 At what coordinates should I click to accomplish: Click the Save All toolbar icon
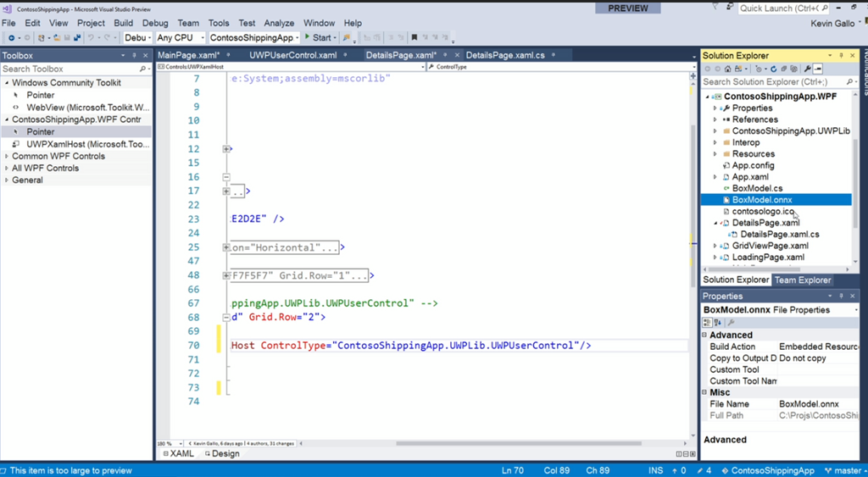tap(78, 37)
